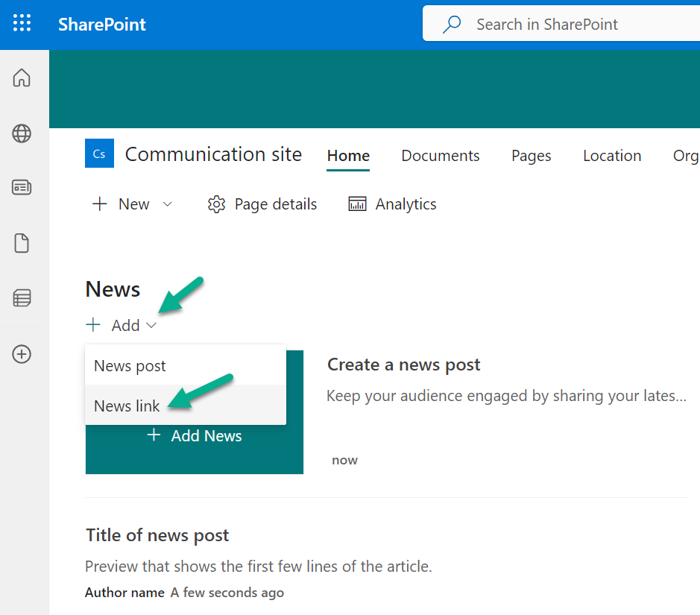
Task: Go to the Pages tab
Action: coord(531,156)
